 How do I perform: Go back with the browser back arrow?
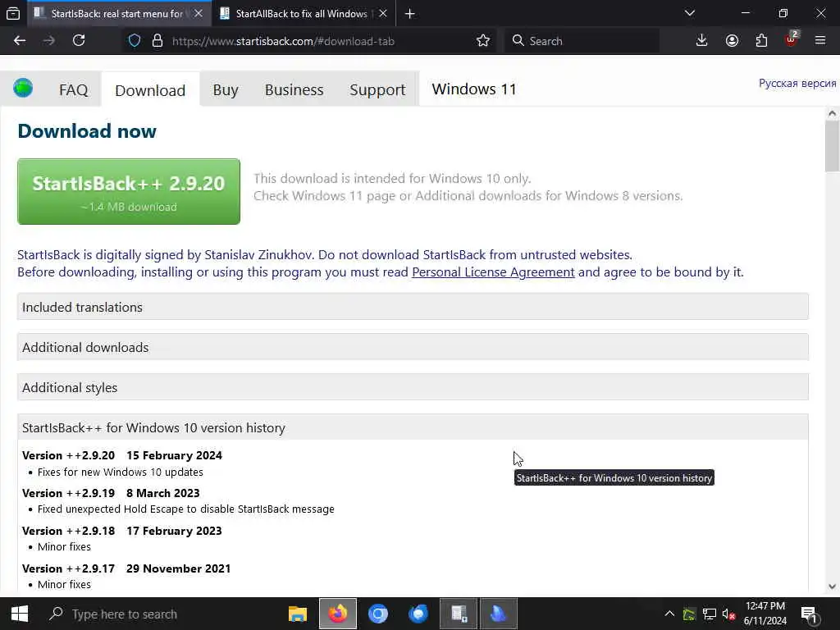click(20, 41)
